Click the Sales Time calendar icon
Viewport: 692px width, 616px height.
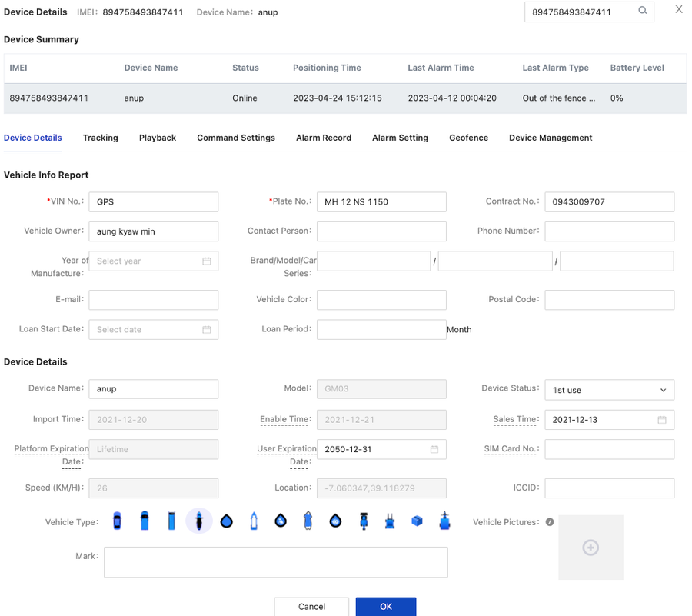[662, 420]
